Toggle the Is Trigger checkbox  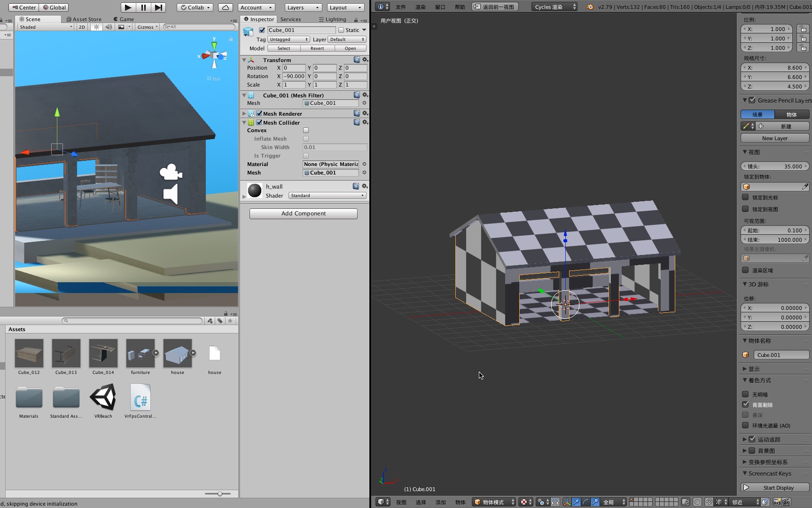(305, 156)
